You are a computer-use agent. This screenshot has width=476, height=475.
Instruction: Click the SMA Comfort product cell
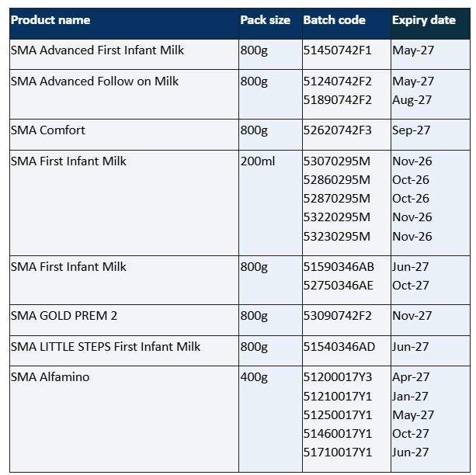48,130
